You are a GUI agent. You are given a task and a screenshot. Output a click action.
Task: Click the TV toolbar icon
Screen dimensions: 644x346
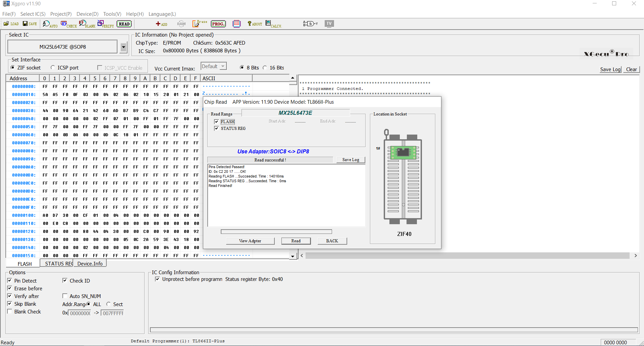pos(329,23)
